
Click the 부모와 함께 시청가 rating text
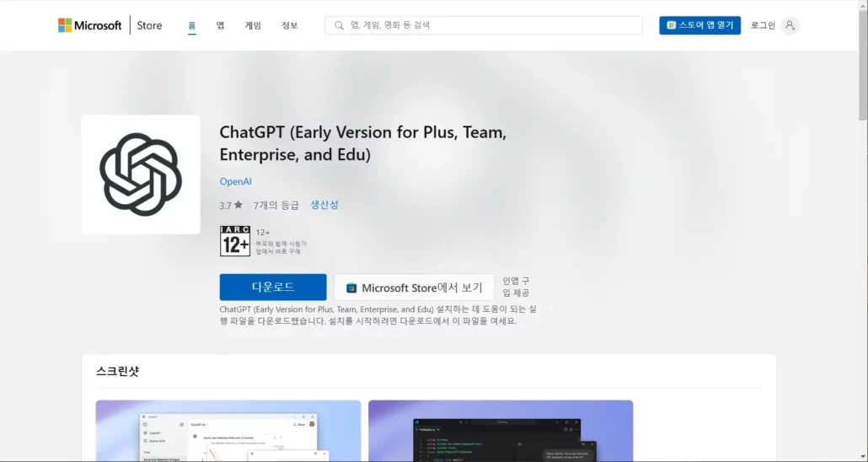pos(281,244)
